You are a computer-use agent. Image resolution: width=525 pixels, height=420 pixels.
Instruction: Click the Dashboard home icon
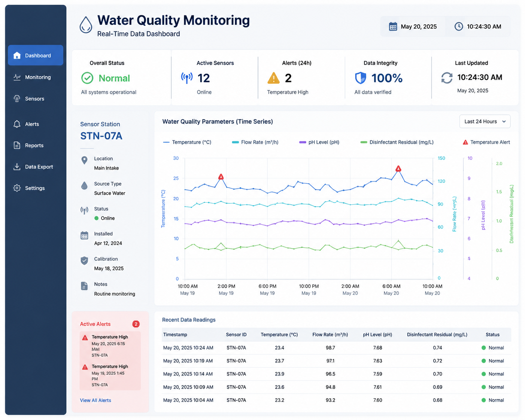(x=17, y=55)
